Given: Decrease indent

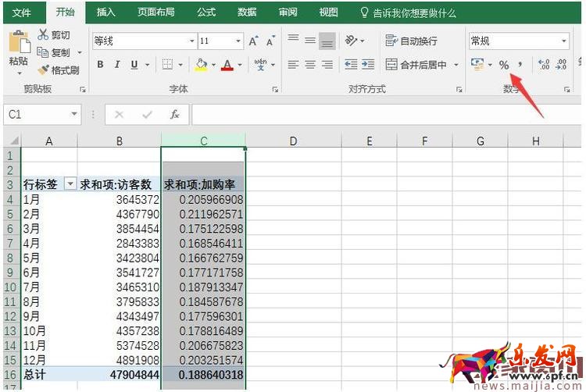Looking at the screenshot, I should pos(351,64).
